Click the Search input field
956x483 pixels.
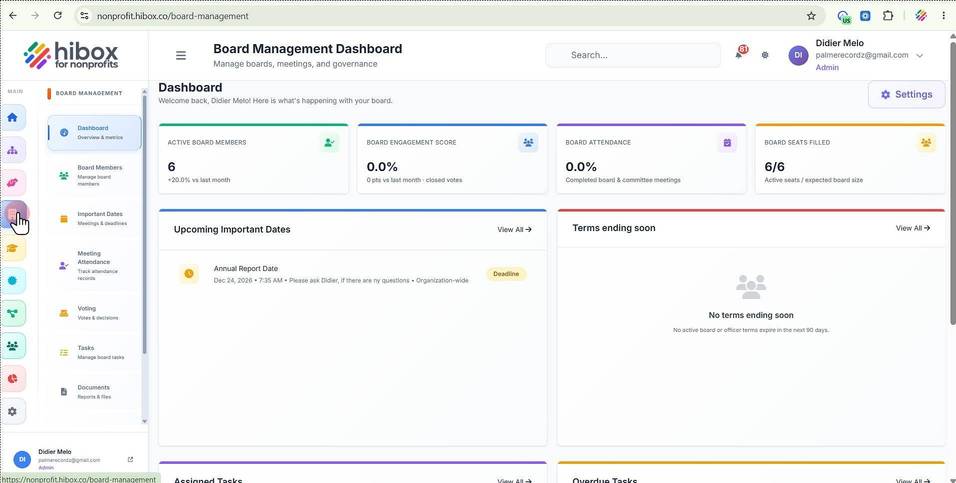[x=633, y=55]
